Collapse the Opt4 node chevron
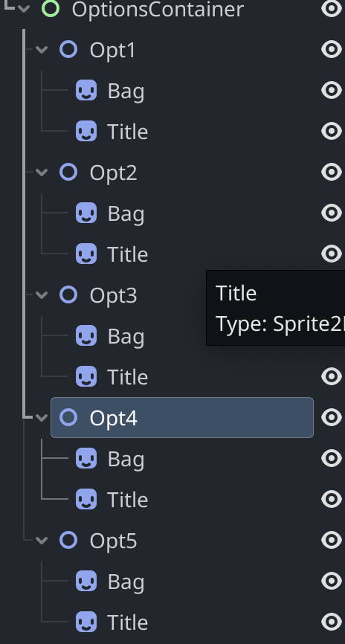Screen dimensions: 345x644 42,418
